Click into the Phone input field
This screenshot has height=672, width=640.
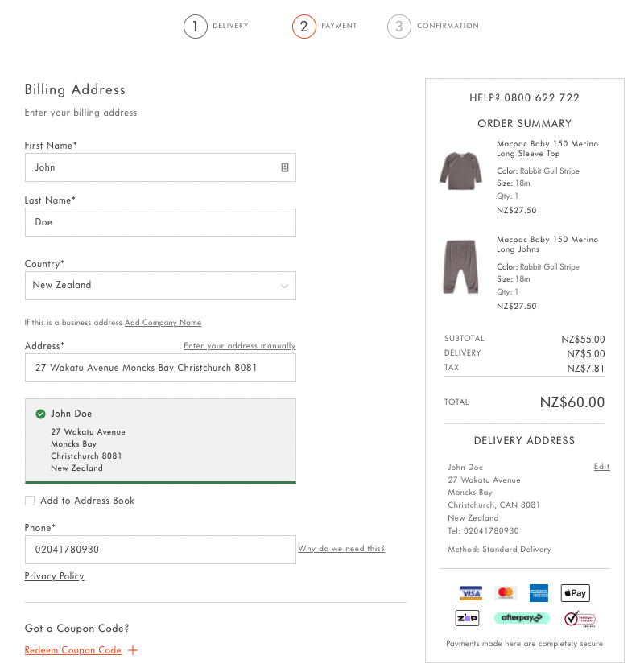(x=160, y=550)
